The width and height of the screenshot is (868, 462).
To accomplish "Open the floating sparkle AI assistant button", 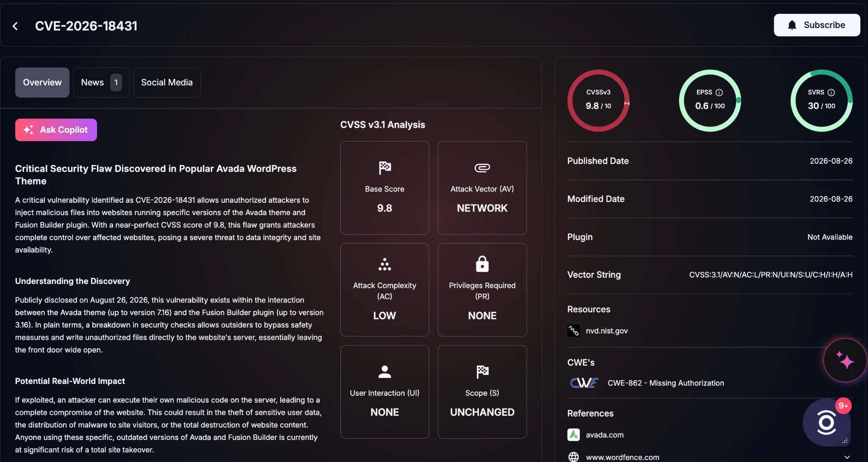I will coord(845,361).
